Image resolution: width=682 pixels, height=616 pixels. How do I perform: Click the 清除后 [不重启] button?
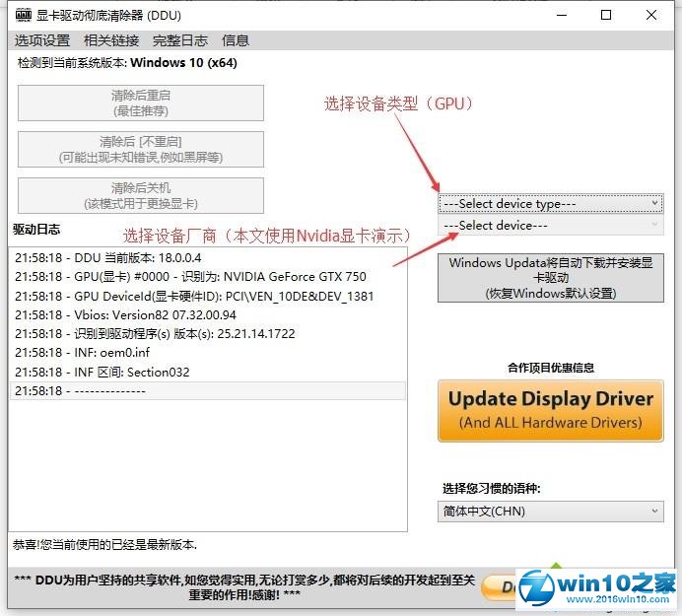(140, 150)
